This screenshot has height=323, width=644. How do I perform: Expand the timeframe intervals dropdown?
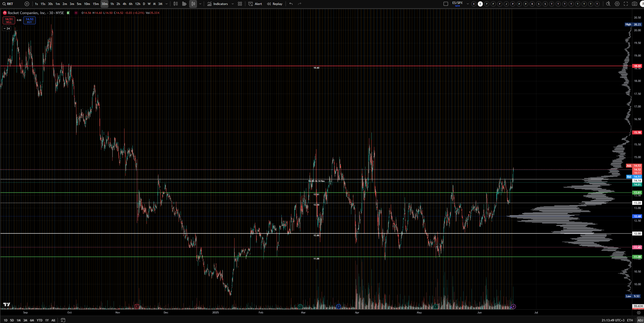coord(167,4)
